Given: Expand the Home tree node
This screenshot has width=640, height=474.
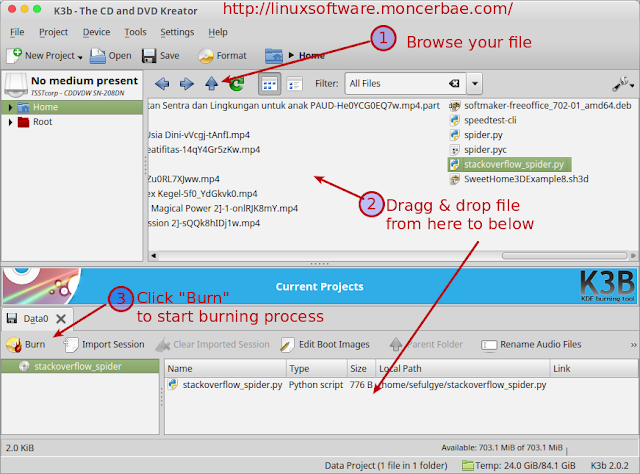Looking at the screenshot, I should [x=10, y=107].
